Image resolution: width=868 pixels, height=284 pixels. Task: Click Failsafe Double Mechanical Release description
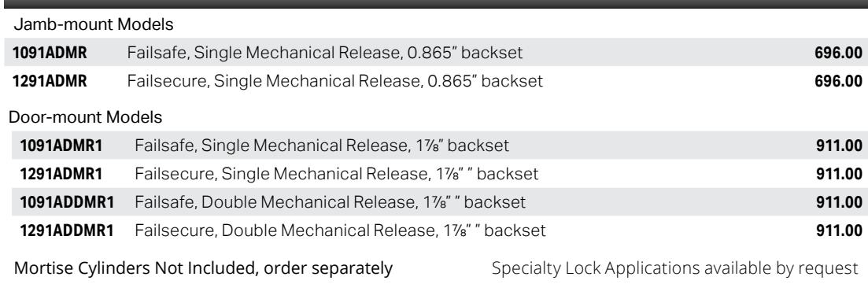[x=330, y=202]
